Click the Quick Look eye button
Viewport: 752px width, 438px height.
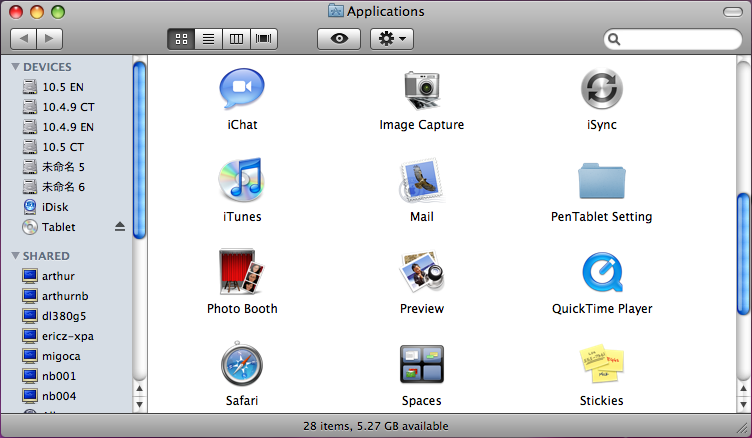point(339,39)
